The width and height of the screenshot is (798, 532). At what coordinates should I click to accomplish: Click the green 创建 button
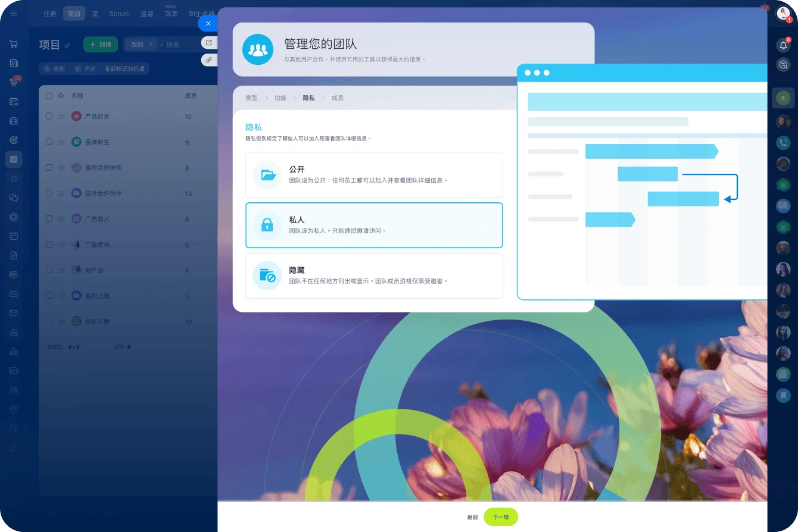[101, 45]
